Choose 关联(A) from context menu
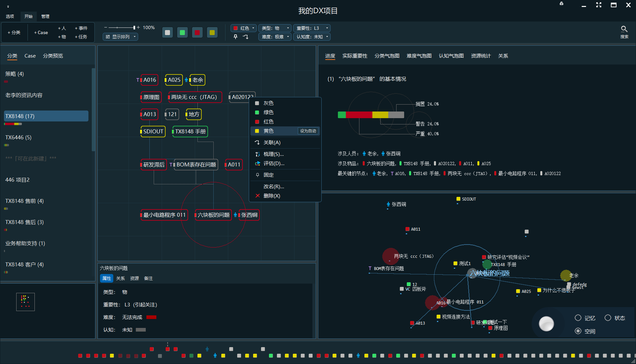636x364 pixels. pyautogui.click(x=285, y=143)
